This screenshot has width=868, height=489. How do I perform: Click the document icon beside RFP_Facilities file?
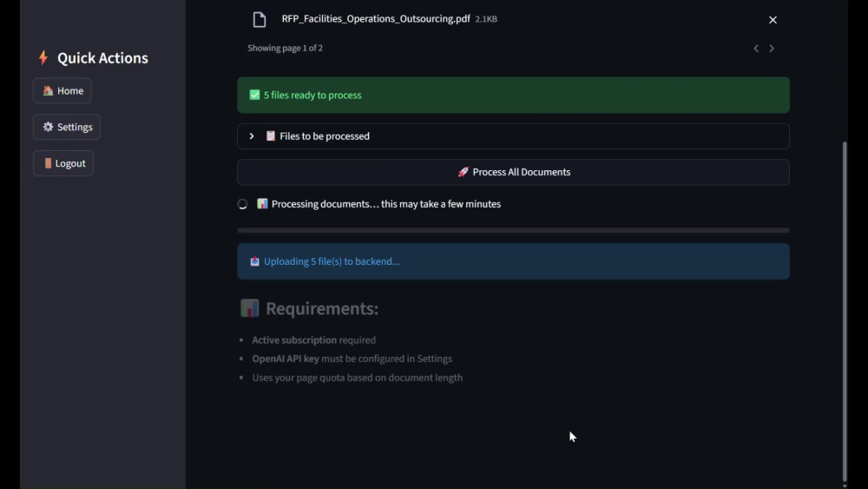pyautogui.click(x=259, y=19)
